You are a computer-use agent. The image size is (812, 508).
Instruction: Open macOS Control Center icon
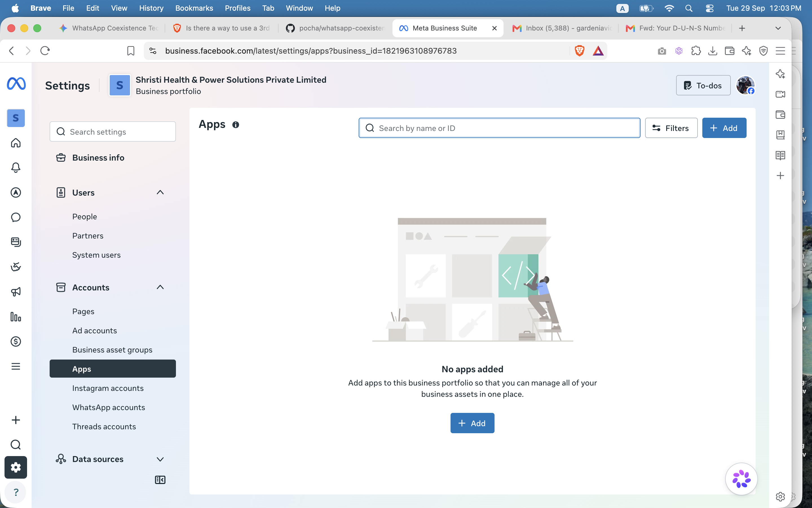click(x=709, y=8)
